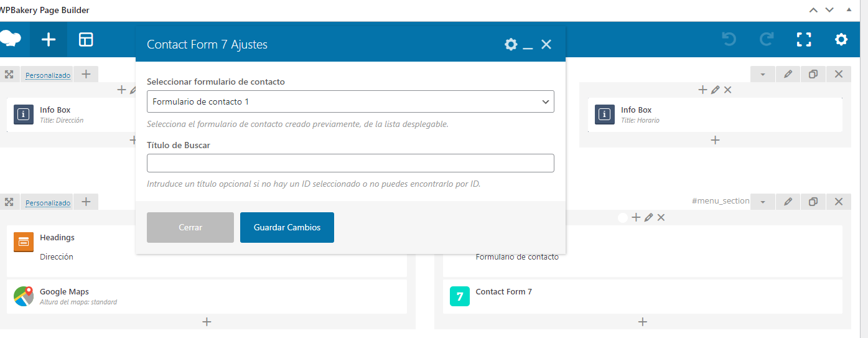Open the Personalizado layout link in first row
Viewport: 868px width, 338px height.
click(48, 75)
